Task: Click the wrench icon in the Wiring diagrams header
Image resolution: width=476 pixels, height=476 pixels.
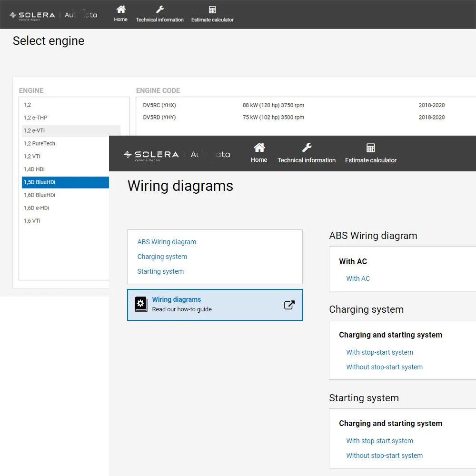Action: coord(307,148)
